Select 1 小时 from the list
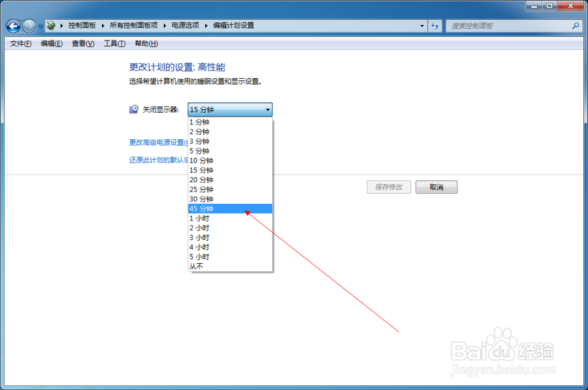Viewport: 588px width, 390px height. point(230,218)
